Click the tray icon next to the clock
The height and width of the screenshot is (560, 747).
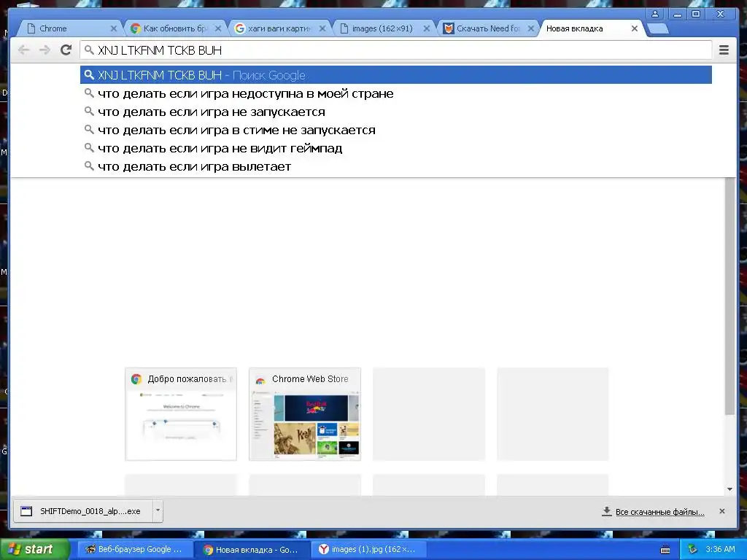coord(692,549)
